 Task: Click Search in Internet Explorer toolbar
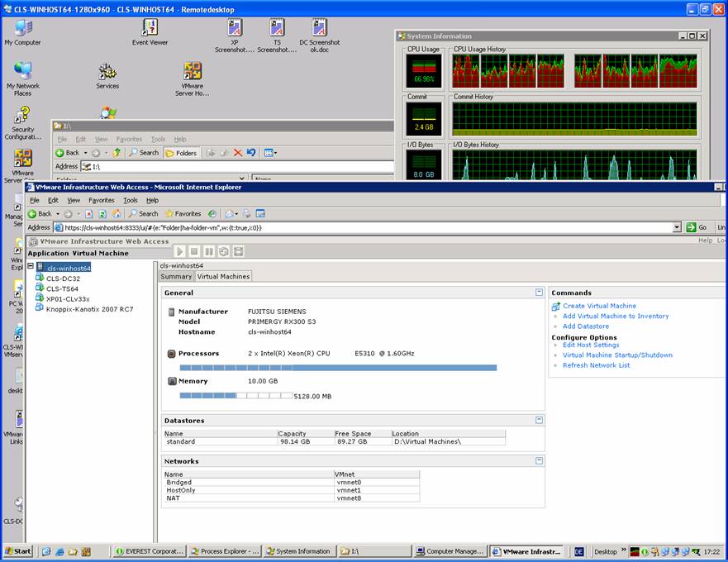144,214
